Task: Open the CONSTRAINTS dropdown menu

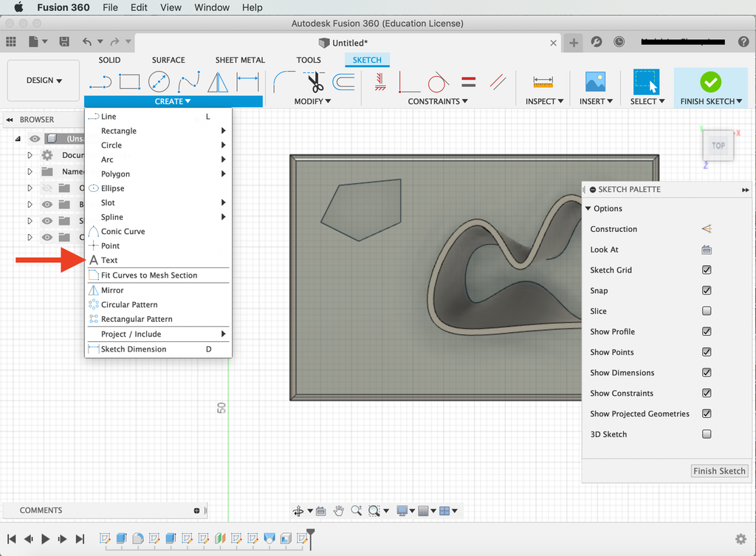Action: tap(438, 101)
